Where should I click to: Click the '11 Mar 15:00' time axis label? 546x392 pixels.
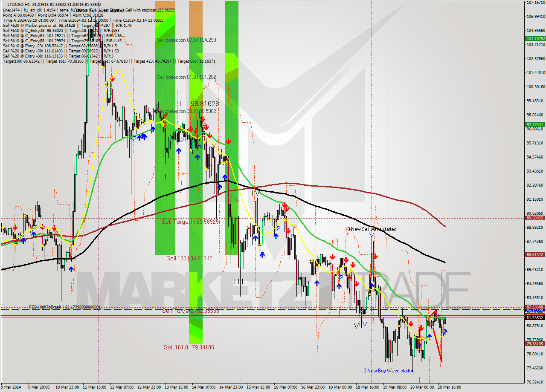pos(94,387)
